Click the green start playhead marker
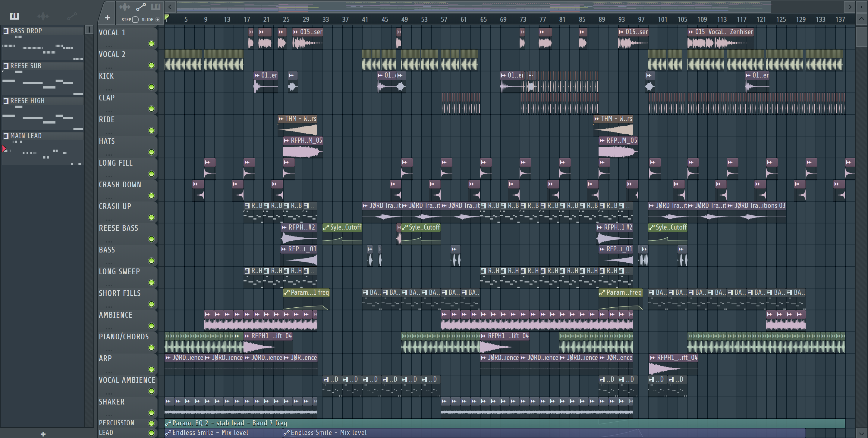This screenshot has height=438, width=868. coord(166,17)
